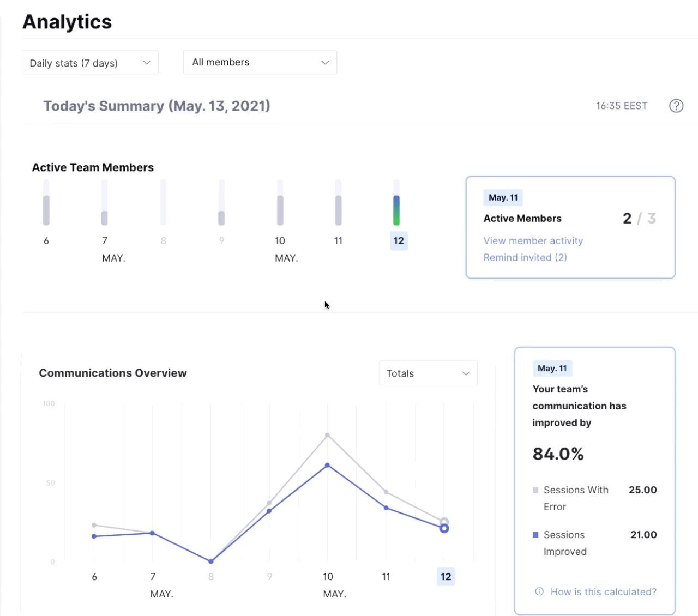Open How is this calculated? link
Screen dimensions: 698x616
[603, 591]
